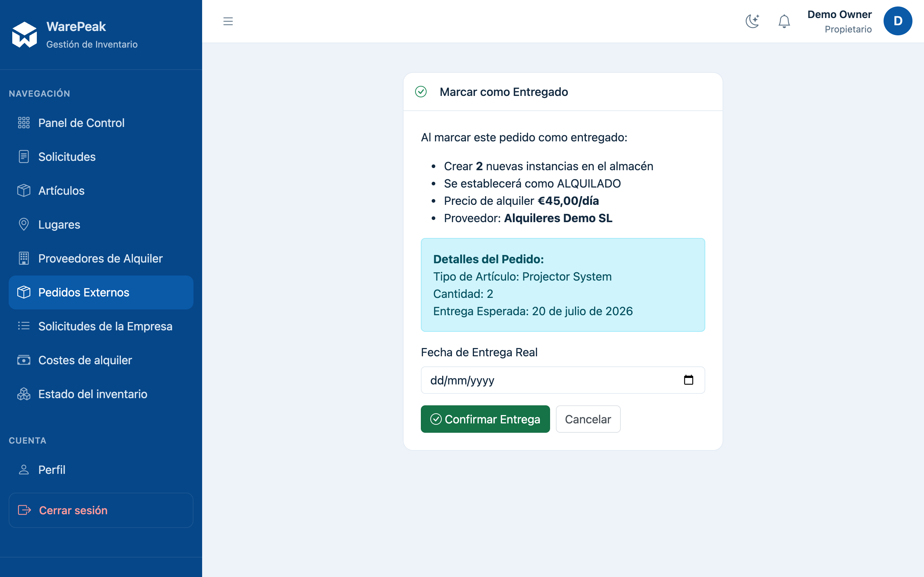Select the Lugares pin icon
This screenshot has width=924, height=577.
pyautogui.click(x=24, y=224)
